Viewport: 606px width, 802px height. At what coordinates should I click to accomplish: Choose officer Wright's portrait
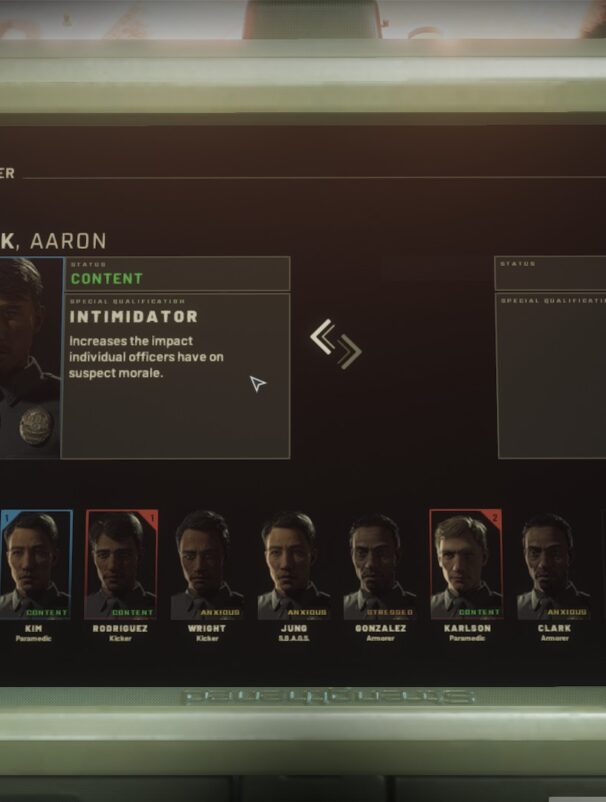click(x=207, y=565)
